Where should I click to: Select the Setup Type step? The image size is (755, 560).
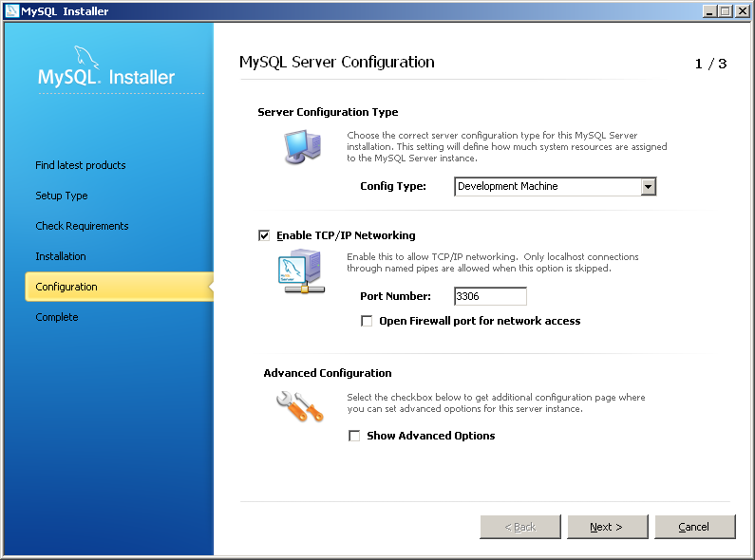pos(62,196)
